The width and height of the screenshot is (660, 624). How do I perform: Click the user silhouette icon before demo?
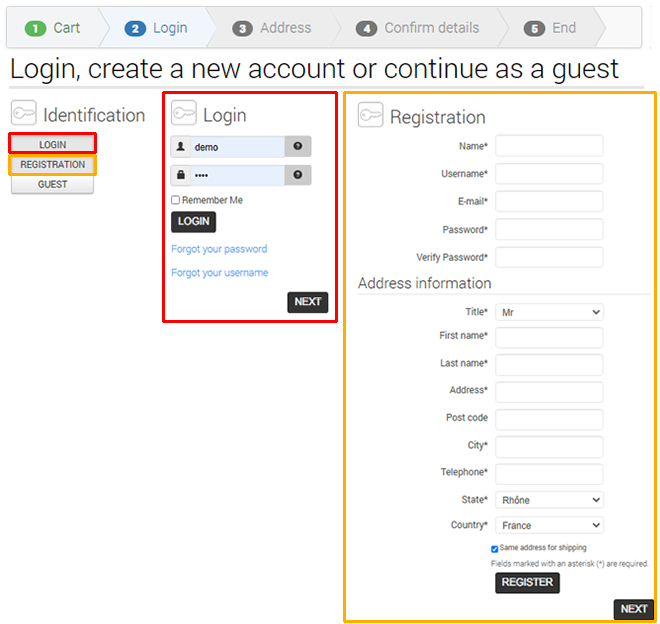(181, 147)
